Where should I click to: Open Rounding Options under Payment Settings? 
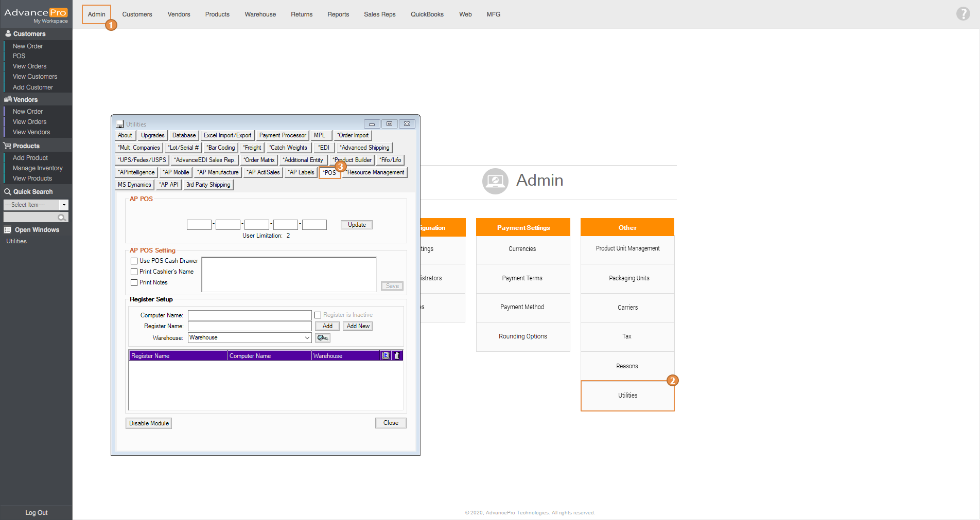click(x=522, y=336)
